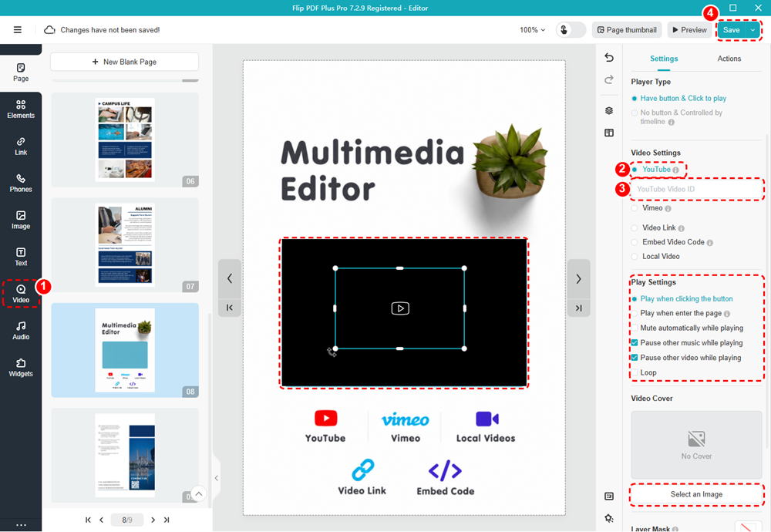Click the Page thumbnail button
This screenshot has width=771, height=532.
pyautogui.click(x=627, y=30)
